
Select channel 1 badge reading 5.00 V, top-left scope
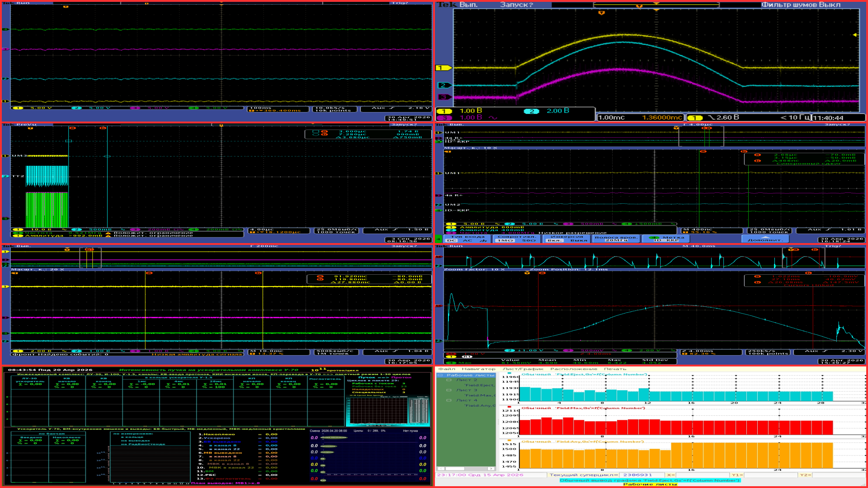18,108
